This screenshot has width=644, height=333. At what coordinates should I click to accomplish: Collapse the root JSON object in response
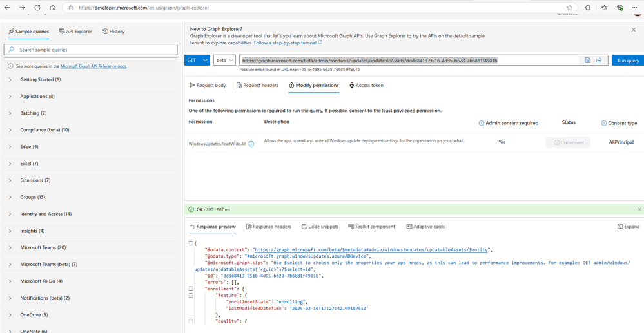[x=191, y=243]
